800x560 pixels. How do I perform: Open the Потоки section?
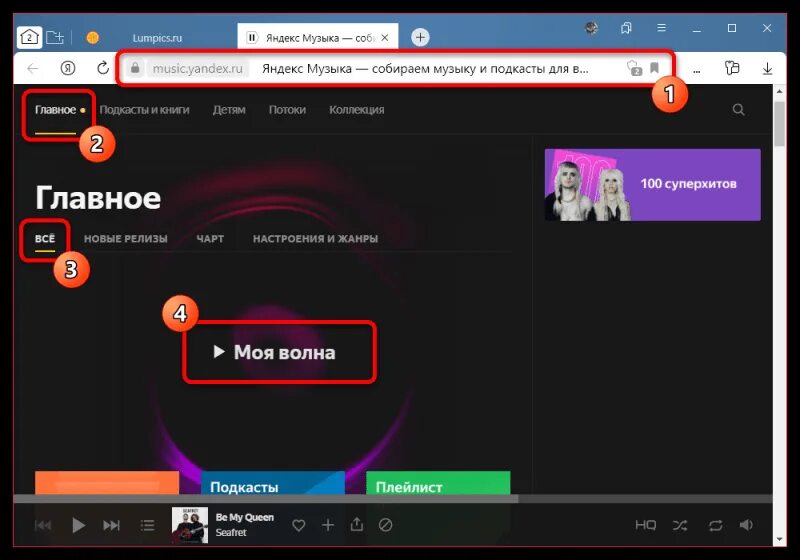pyautogui.click(x=287, y=110)
